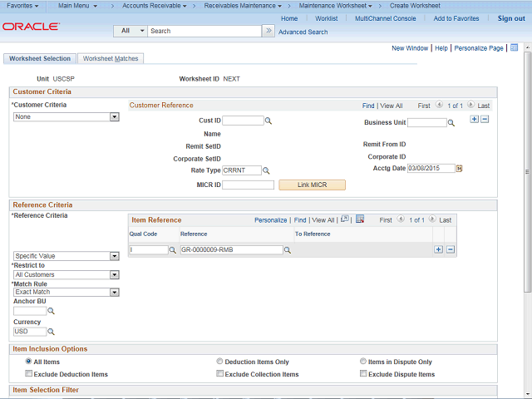Click the Business Unit lookup icon

(x=451, y=123)
